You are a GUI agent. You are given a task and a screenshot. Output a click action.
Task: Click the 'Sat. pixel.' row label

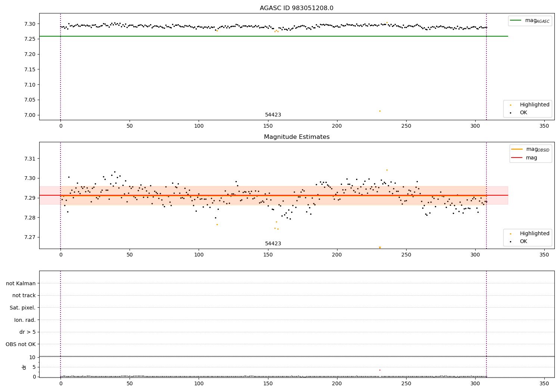coord(23,308)
